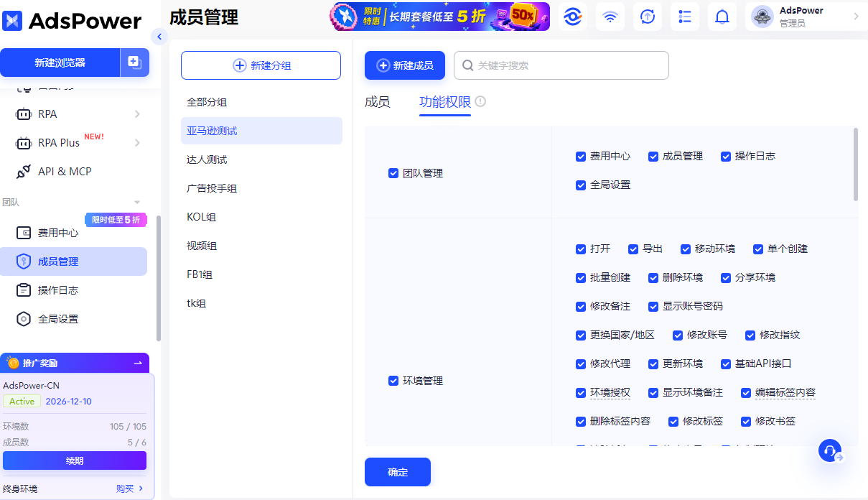
Task: Click the 费用中心 wallet icon
Action: (24, 233)
